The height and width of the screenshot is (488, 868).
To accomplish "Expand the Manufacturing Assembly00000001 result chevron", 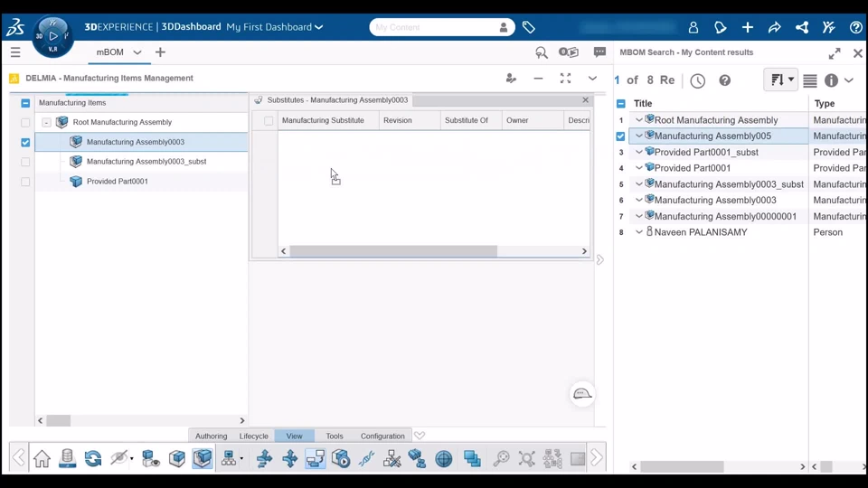I will (639, 216).
